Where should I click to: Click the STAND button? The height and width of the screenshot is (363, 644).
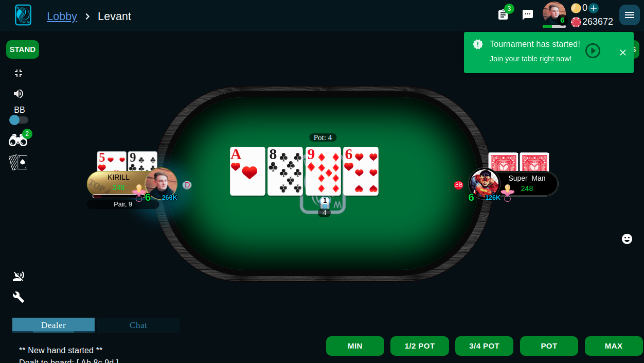click(23, 49)
